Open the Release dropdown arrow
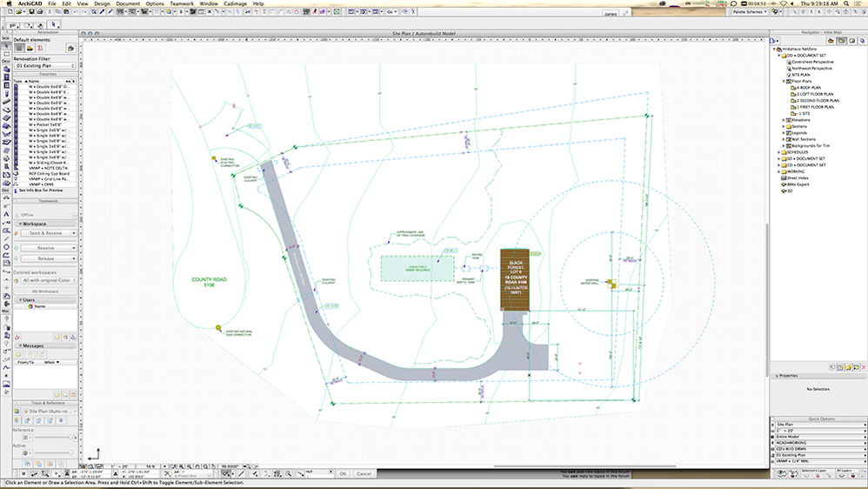868x489 pixels. [74, 258]
